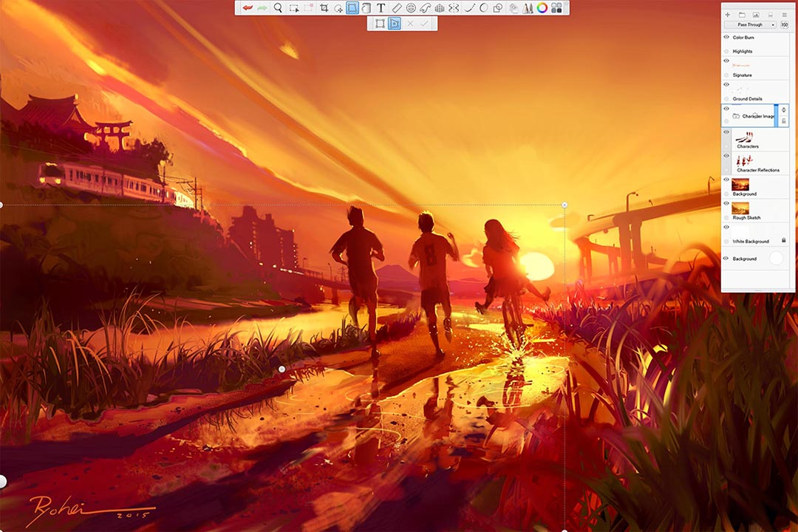This screenshot has width=798, height=532.
Task: Select the Background layer thumbnail
Action: tap(741, 184)
